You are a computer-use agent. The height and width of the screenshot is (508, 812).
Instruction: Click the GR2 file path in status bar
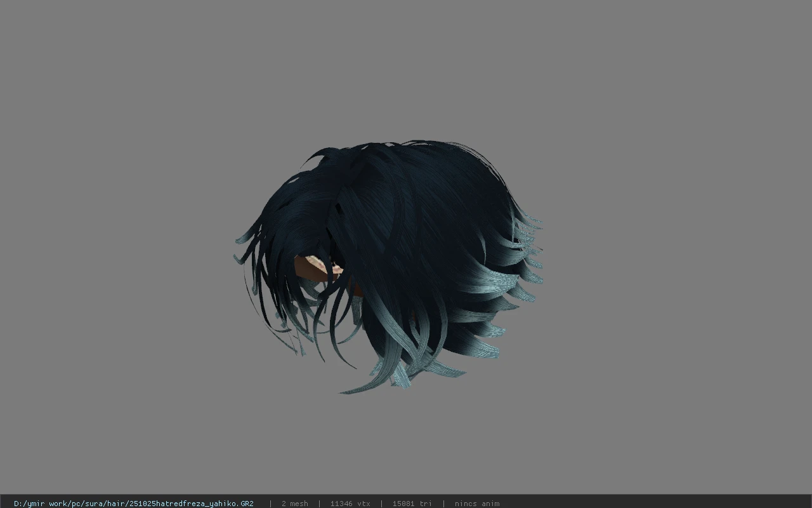pos(134,504)
